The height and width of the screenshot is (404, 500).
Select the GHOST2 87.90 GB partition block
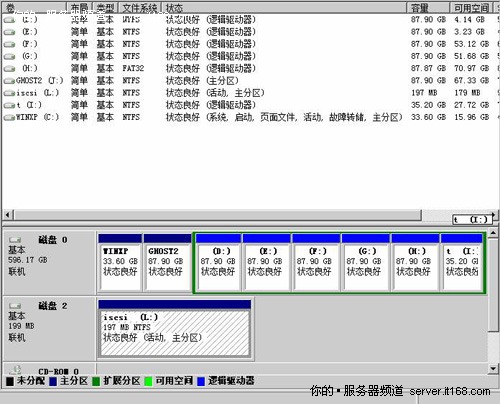pyautogui.click(x=167, y=262)
